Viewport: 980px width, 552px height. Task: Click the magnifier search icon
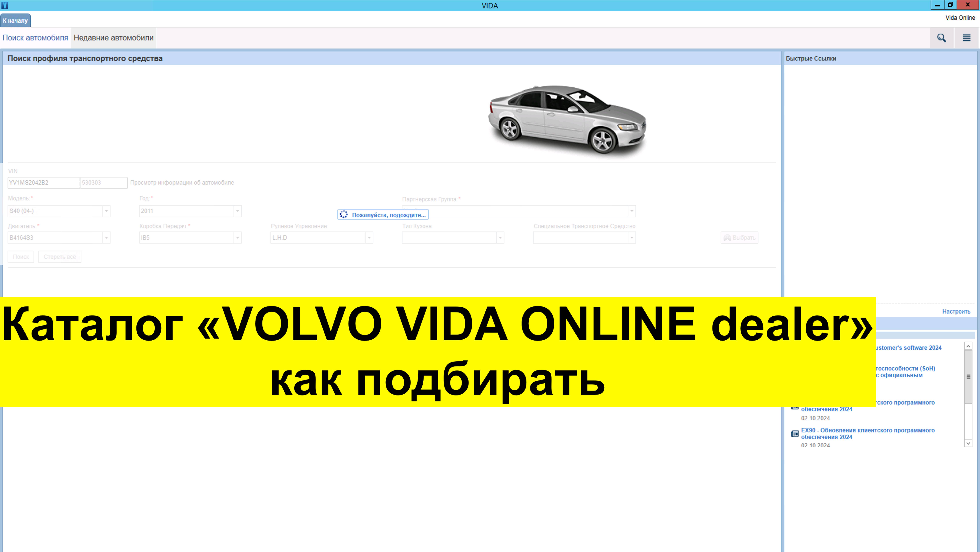click(x=941, y=38)
